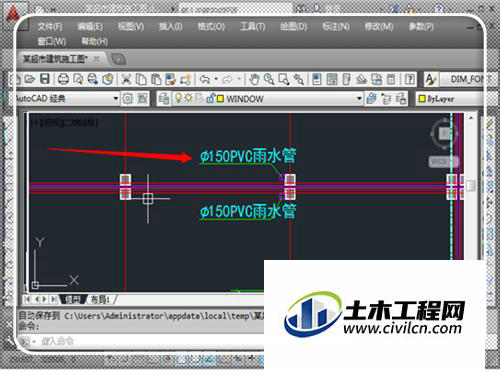The height and width of the screenshot is (370, 500).
Task: Click ByLayer yellow color swatch
Action: 422,99
